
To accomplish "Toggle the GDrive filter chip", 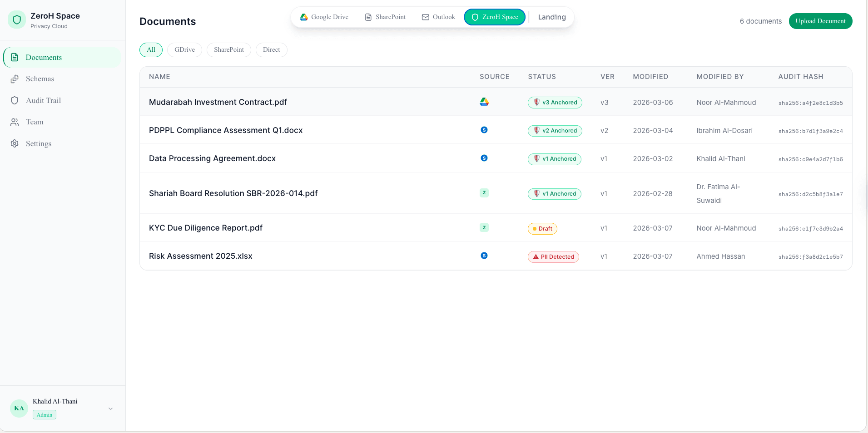I will coord(184,49).
